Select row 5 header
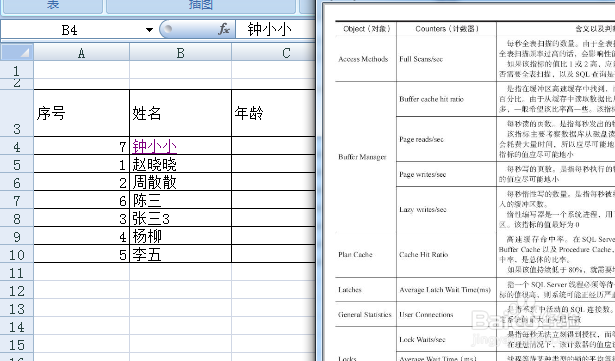Viewport: 615px width, 361px height. point(16,164)
